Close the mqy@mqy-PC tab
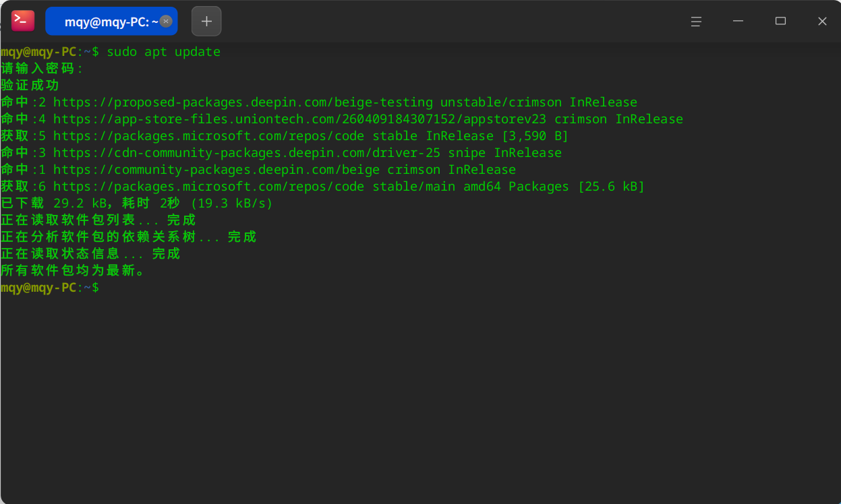 (x=166, y=21)
